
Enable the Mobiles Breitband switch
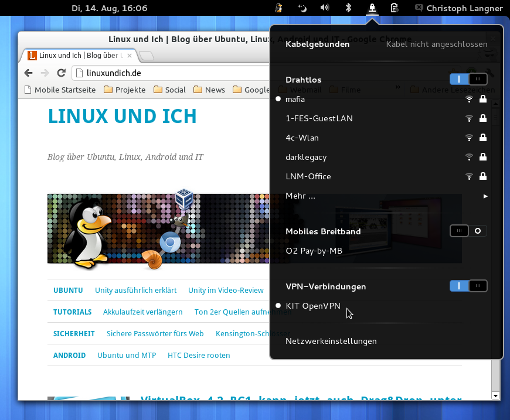tap(468, 231)
